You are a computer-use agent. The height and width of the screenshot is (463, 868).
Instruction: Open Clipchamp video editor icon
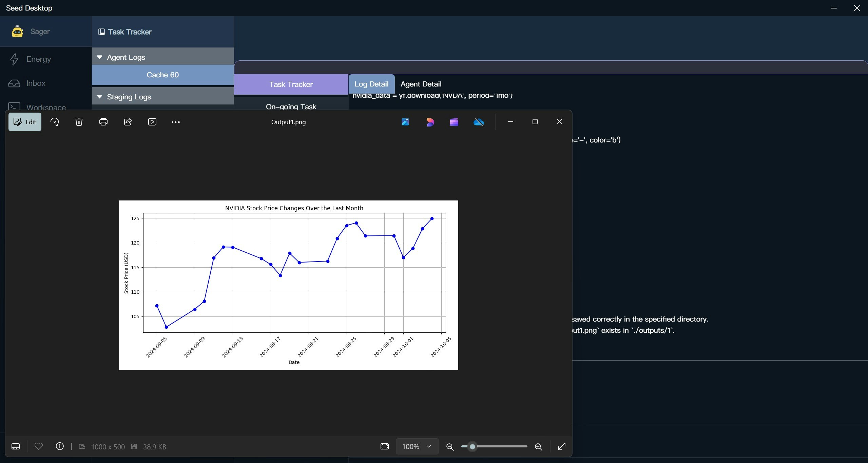(454, 122)
